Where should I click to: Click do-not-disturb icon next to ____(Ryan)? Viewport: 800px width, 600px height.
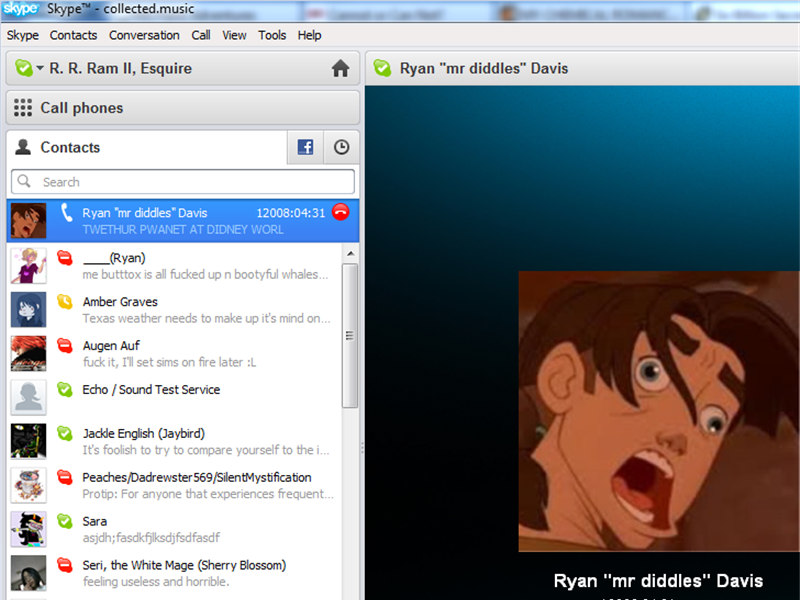point(65,258)
